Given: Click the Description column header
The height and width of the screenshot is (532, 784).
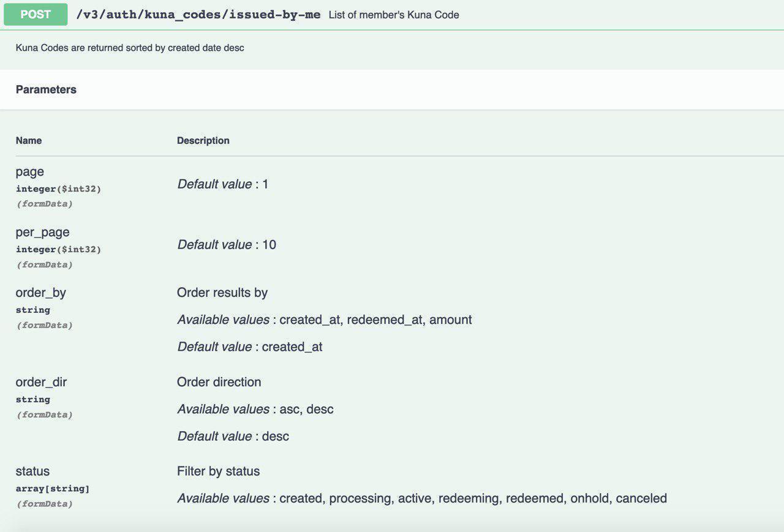Looking at the screenshot, I should (x=203, y=140).
